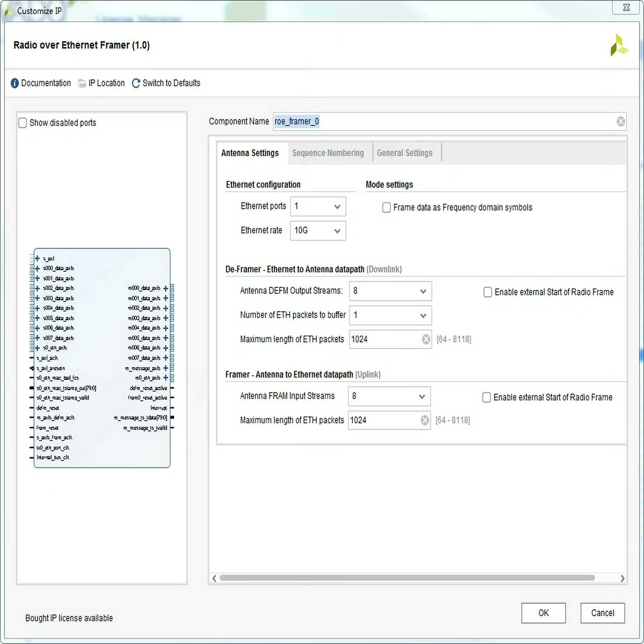644x644 pixels.
Task: Click the scroll right arrow of settings panel
Action: coord(623,578)
